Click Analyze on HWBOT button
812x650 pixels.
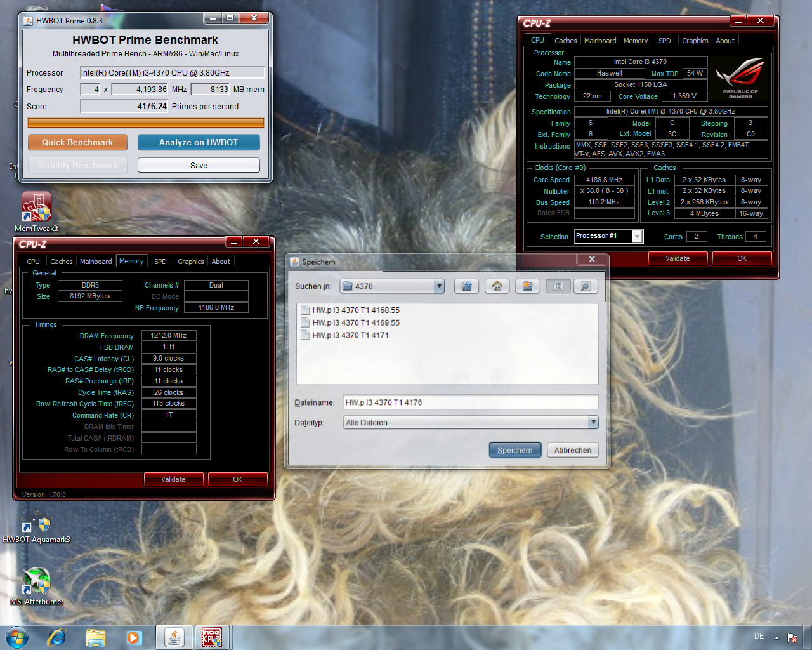(199, 142)
